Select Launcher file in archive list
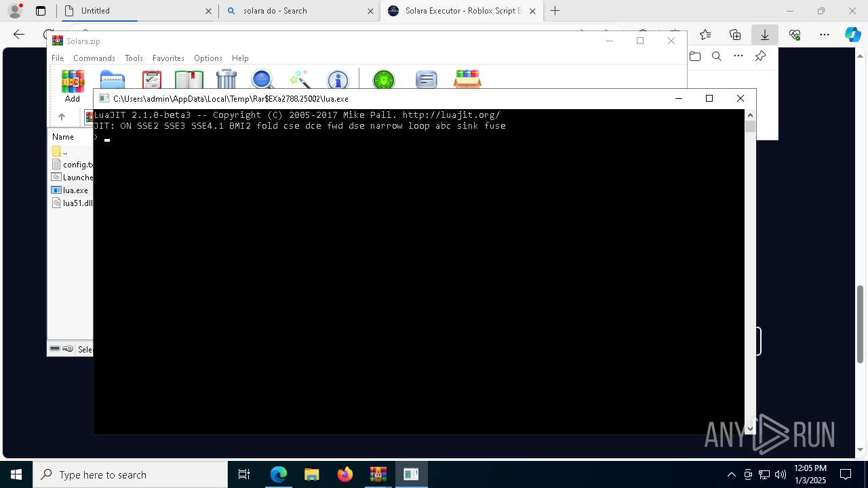 (72, 178)
